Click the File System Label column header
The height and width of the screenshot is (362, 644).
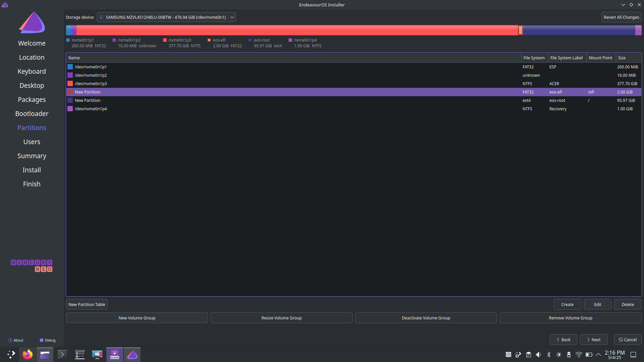[x=568, y=58]
